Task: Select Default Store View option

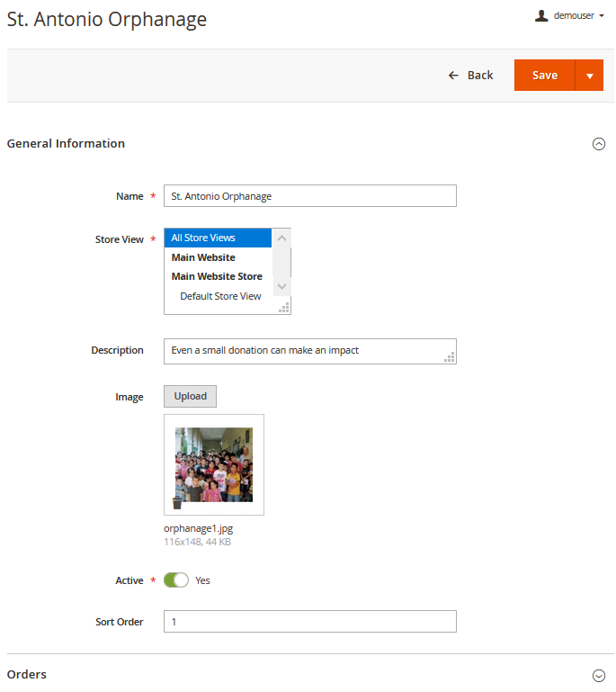Action: tap(220, 296)
